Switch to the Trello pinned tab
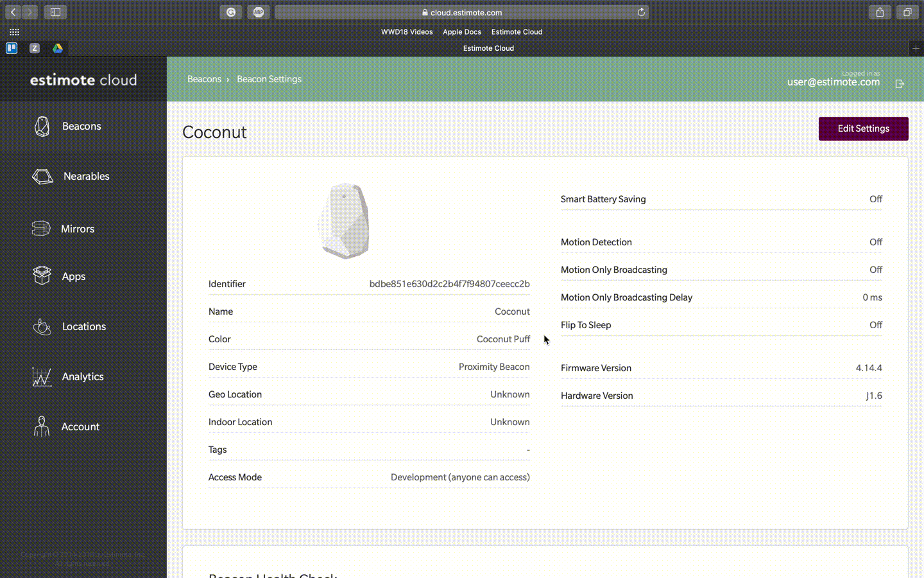924x578 pixels. (x=12, y=48)
